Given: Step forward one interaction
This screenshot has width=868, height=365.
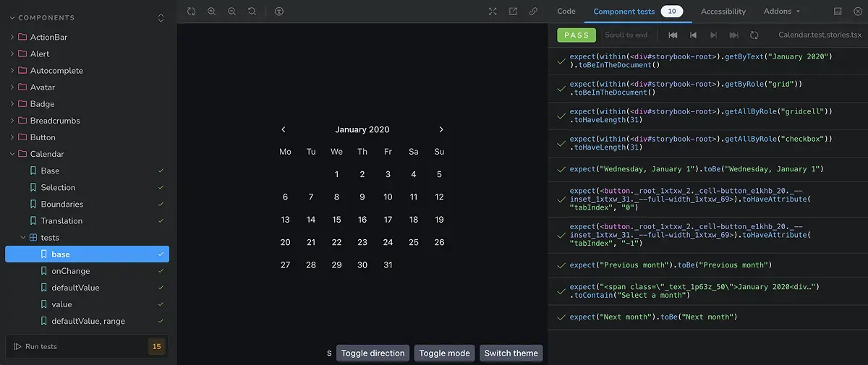Looking at the screenshot, I should pyautogui.click(x=713, y=35).
